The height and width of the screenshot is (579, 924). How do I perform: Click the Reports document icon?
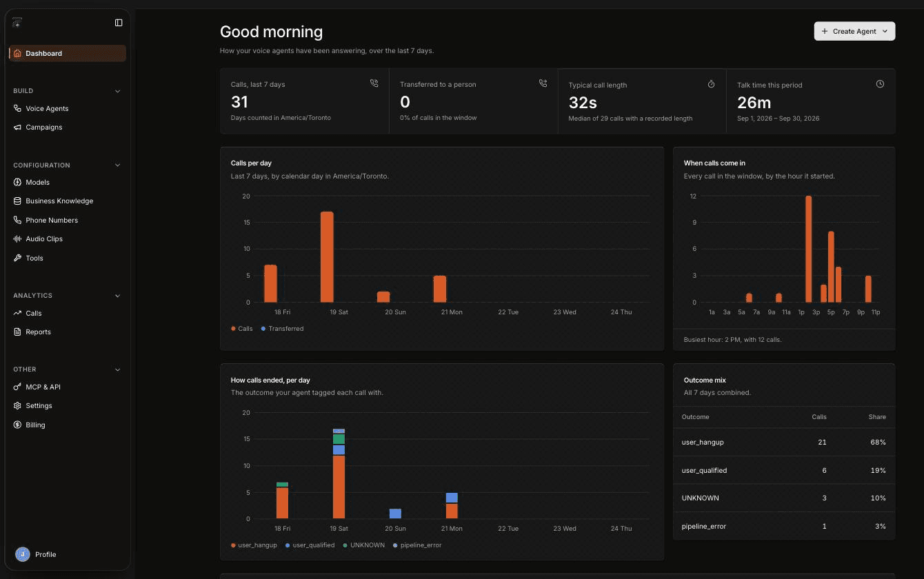click(18, 332)
